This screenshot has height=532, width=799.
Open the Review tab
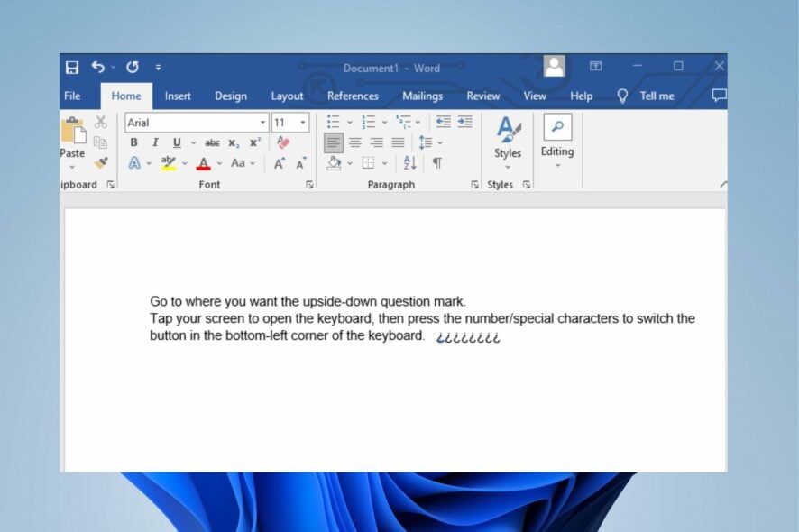[x=483, y=96]
